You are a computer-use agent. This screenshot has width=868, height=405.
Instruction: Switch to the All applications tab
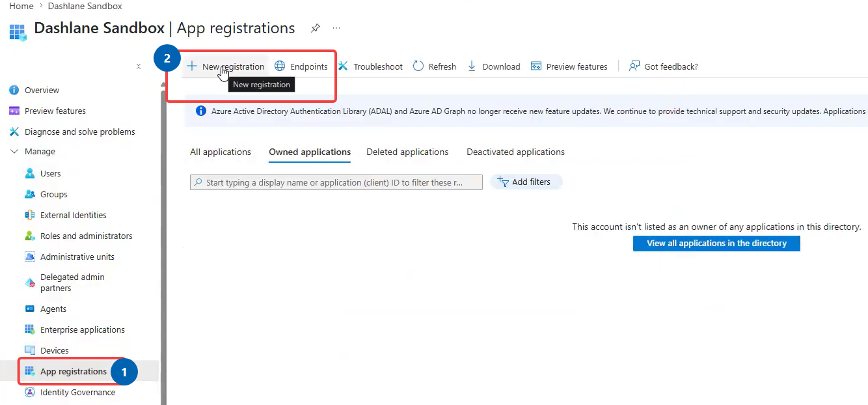coord(221,152)
